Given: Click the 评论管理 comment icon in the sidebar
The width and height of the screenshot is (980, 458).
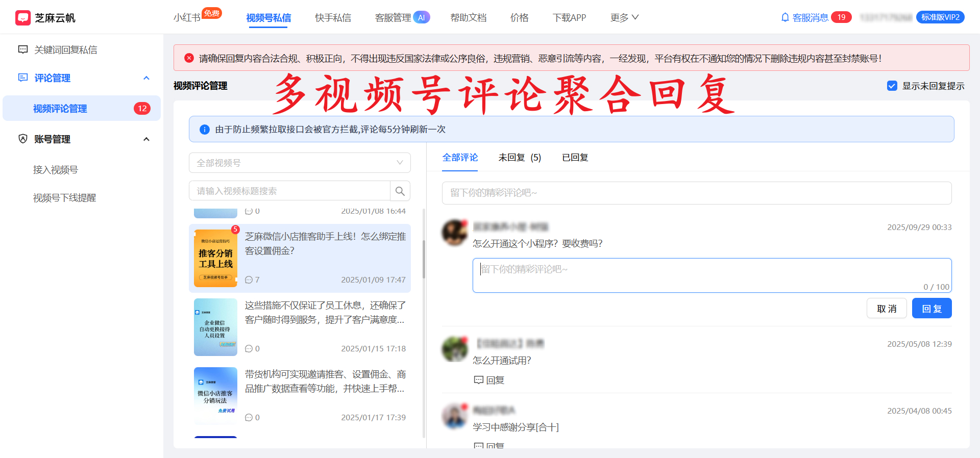Looking at the screenshot, I should click(23, 78).
